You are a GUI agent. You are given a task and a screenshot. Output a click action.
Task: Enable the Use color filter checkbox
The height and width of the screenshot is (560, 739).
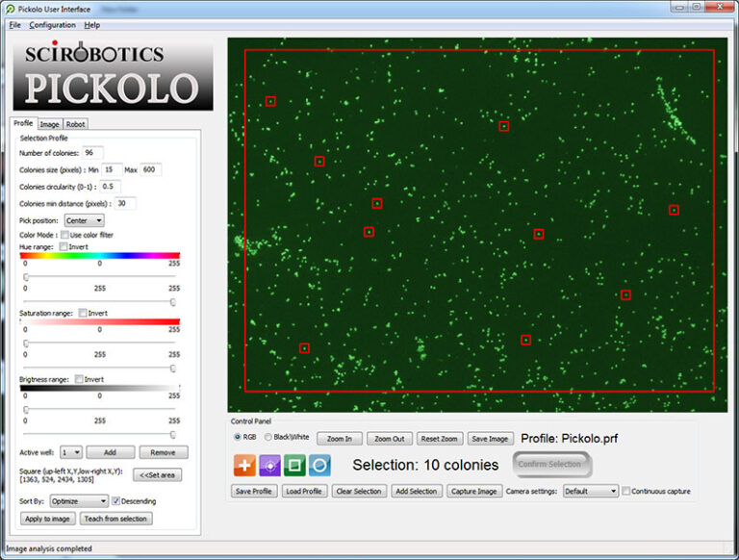[64, 234]
